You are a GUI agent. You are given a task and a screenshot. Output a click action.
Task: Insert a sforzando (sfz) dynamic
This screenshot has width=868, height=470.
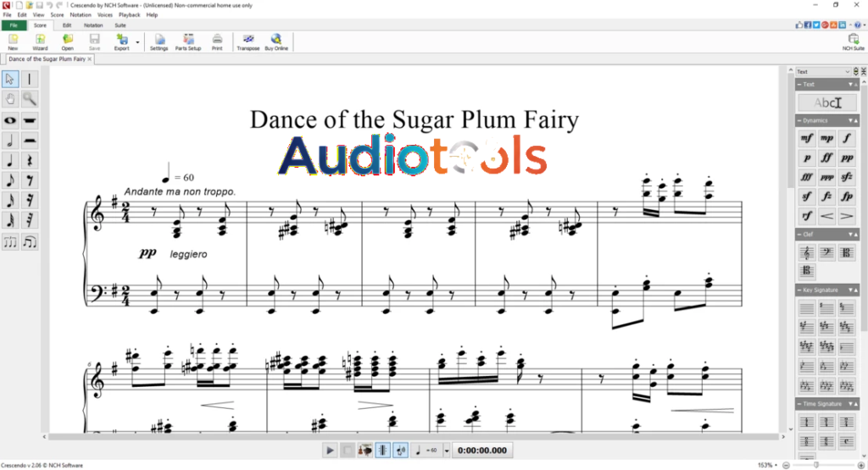[847, 178]
